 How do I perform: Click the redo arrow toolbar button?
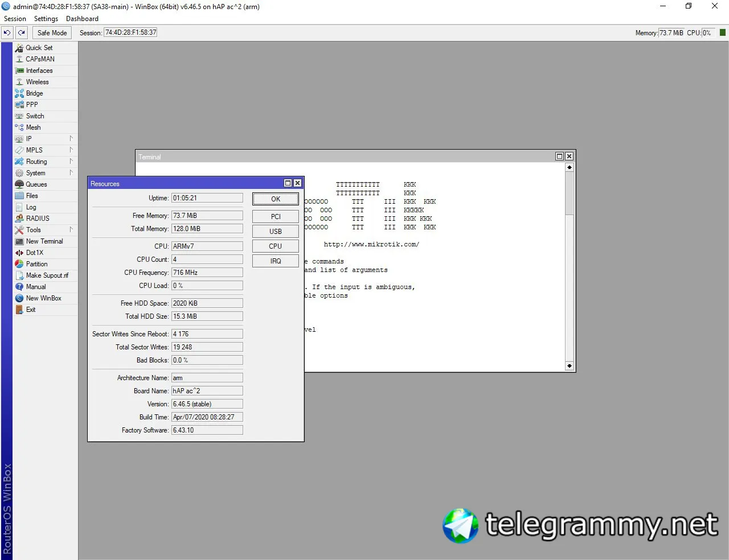tap(22, 33)
